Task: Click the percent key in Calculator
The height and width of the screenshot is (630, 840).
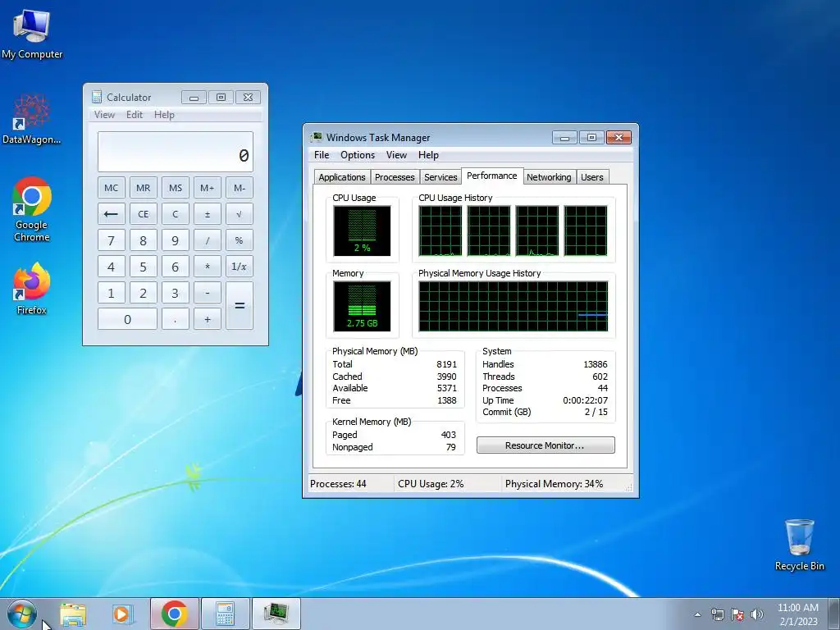Action: (x=239, y=240)
